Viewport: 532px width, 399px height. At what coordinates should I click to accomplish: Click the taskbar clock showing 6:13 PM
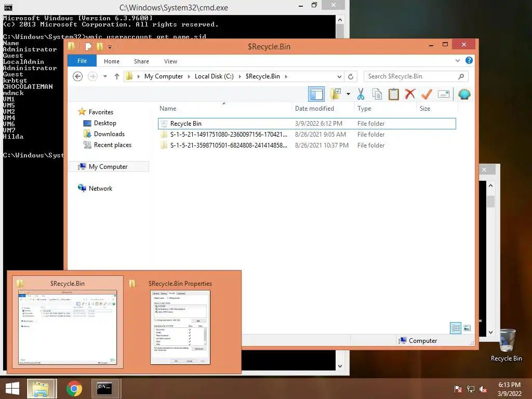coord(509,389)
